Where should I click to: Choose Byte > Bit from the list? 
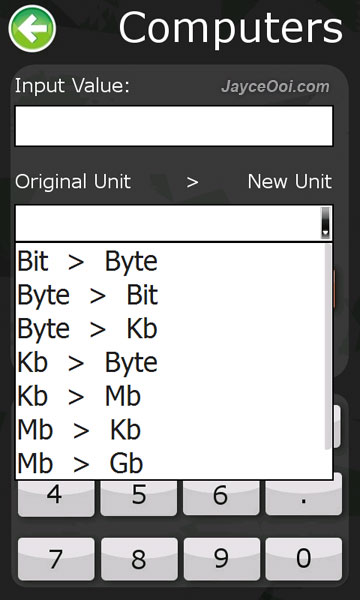point(171,295)
